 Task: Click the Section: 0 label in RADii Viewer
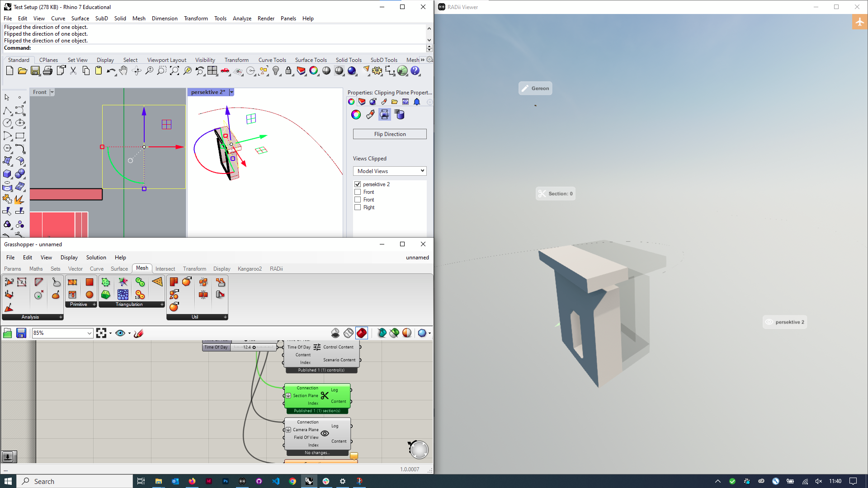555,193
